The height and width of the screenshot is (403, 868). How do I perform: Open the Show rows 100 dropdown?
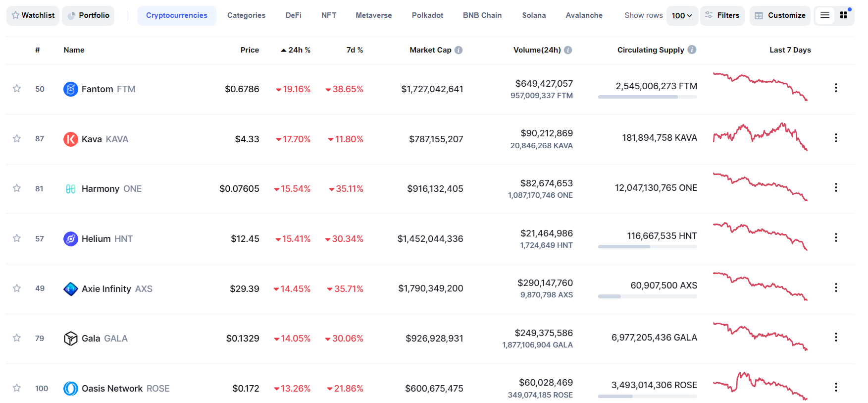tap(682, 16)
